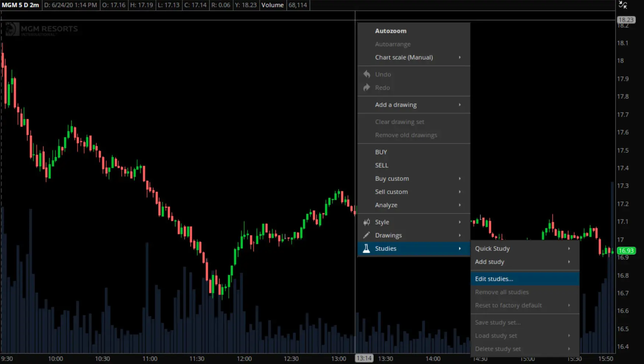Open the Chart scale (Manual) submenu
644x364 pixels.
coord(413,57)
